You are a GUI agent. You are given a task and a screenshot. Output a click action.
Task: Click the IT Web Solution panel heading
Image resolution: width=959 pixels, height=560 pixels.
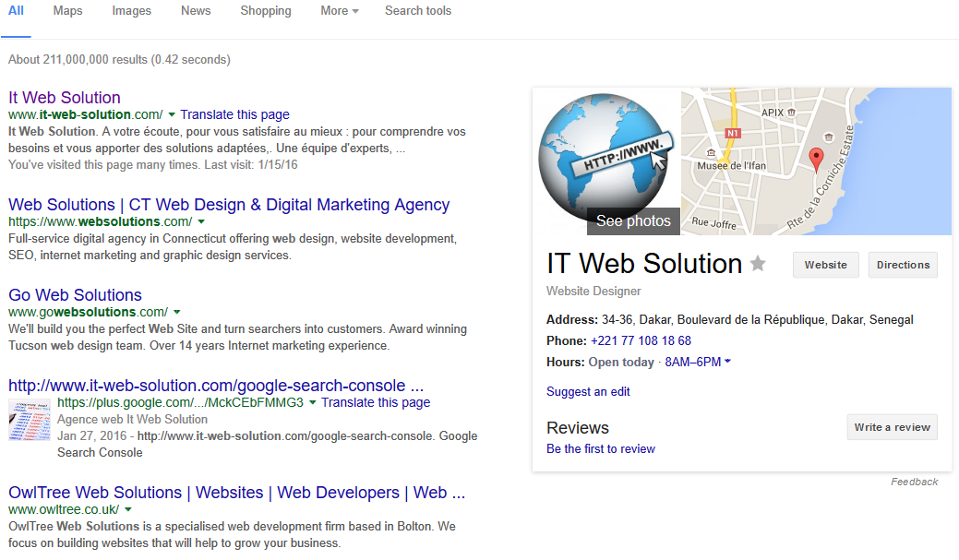644,264
